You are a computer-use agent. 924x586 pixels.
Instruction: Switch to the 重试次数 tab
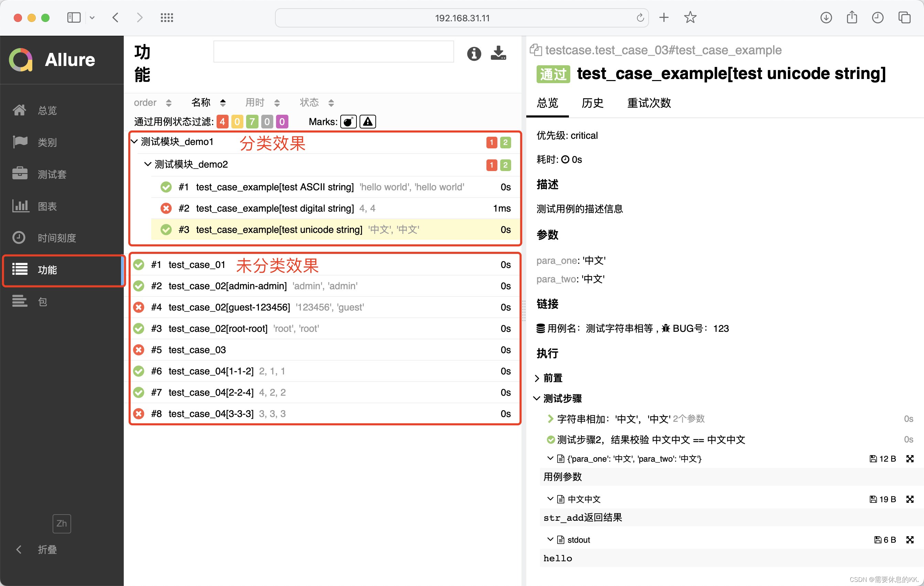pos(649,103)
